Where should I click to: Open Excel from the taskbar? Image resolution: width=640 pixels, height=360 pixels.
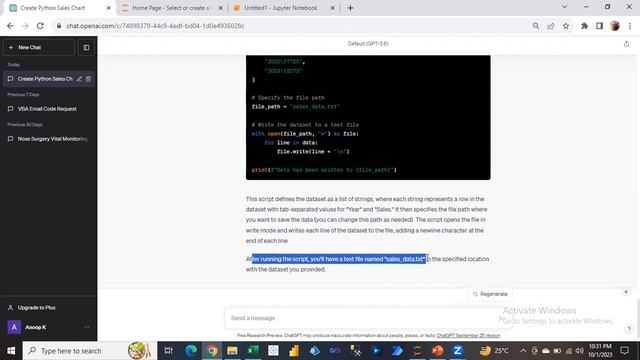[253, 351]
